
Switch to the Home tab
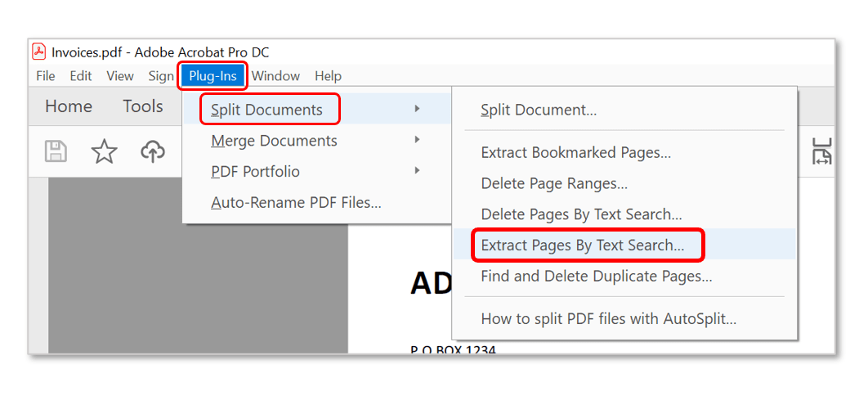pos(69,106)
